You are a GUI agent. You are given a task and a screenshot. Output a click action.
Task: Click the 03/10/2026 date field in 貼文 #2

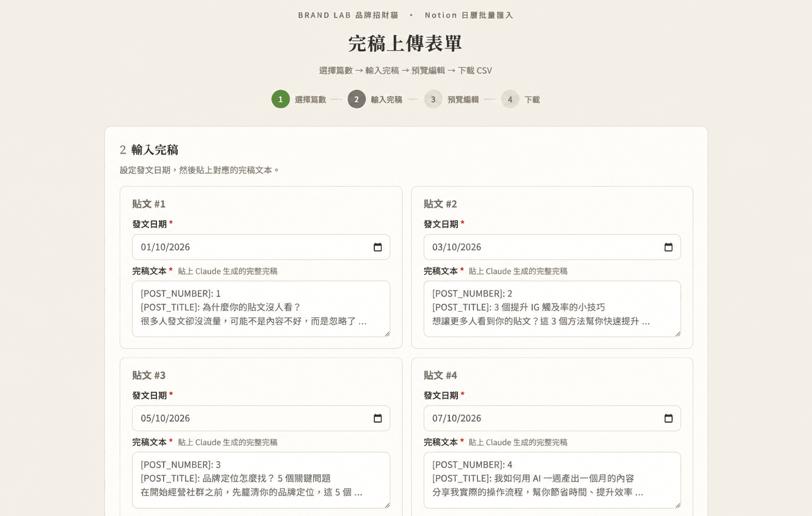click(x=552, y=247)
